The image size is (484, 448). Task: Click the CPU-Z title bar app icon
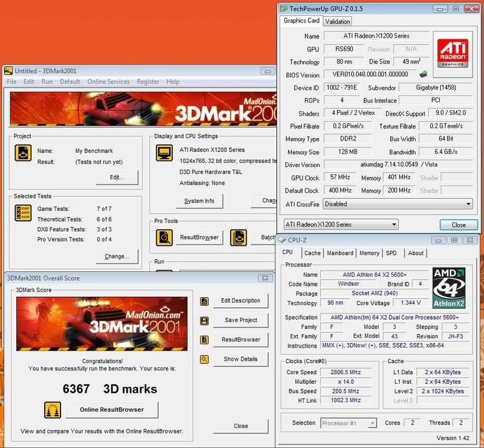coord(282,240)
